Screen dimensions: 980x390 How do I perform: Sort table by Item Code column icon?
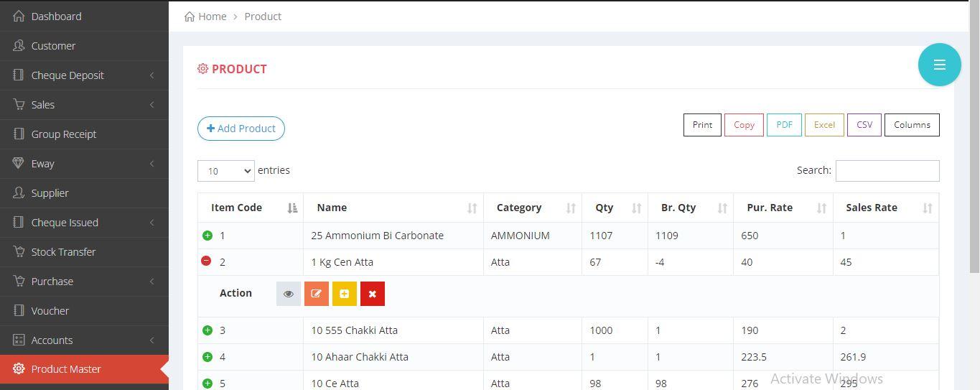292,208
